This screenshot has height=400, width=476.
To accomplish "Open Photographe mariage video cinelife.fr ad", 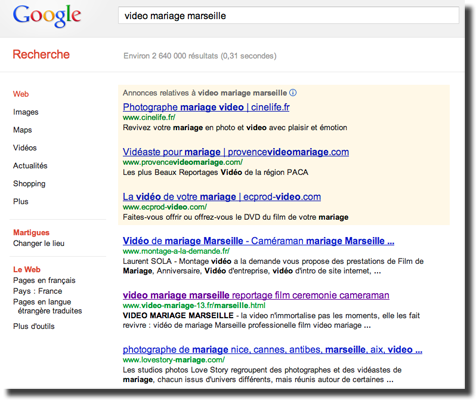I will 206,107.
